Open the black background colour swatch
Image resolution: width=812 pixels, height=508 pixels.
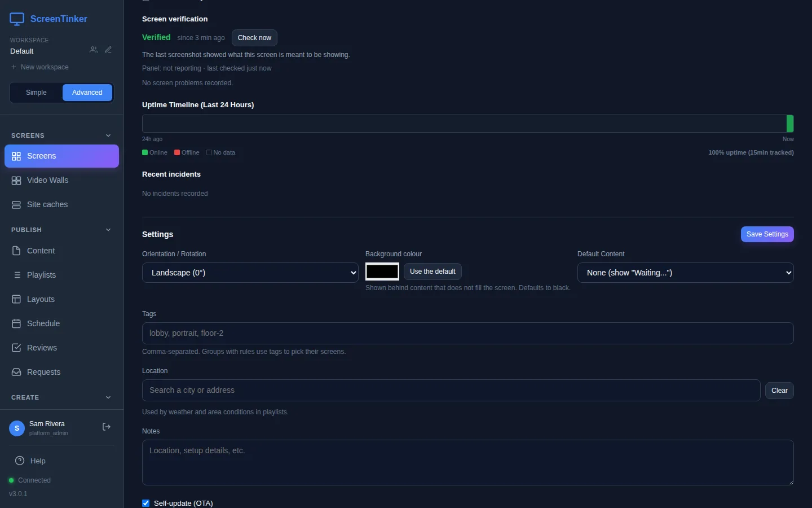[382, 271]
